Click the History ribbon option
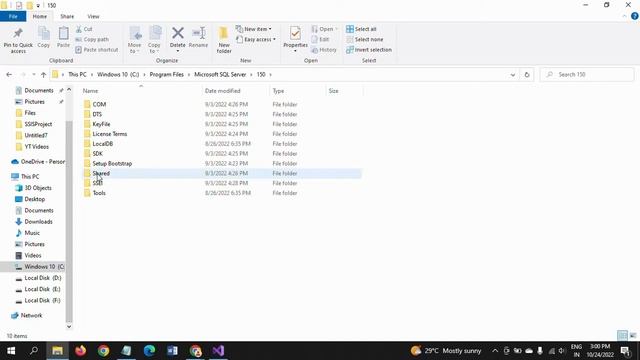Image resolution: width=640 pixels, height=360 pixels. (324, 50)
